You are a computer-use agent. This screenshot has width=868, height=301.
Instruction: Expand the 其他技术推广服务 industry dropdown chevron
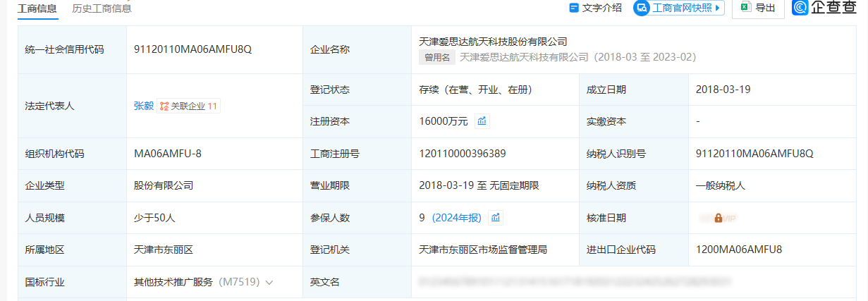(x=269, y=282)
